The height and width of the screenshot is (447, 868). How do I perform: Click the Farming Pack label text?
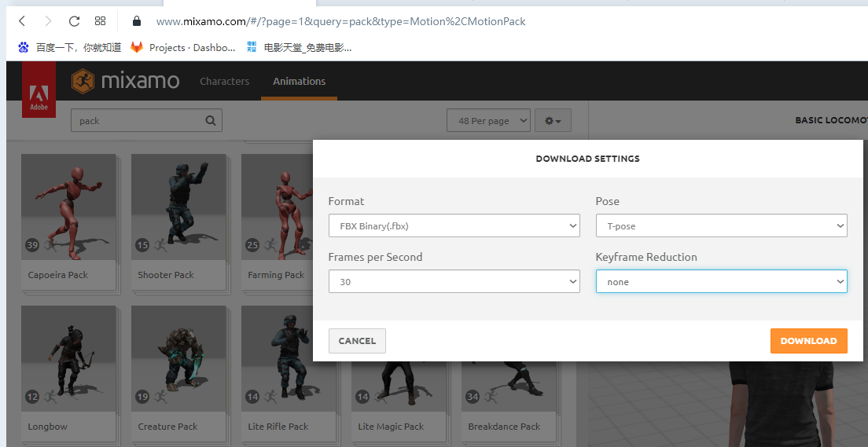[276, 275]
